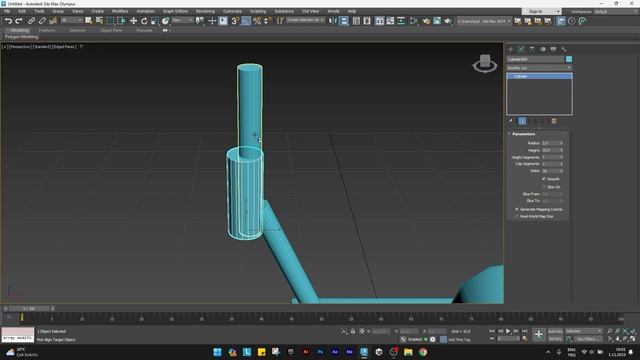Activate the Select and Scale tool
640x360 pixels.
pos(155,21)
